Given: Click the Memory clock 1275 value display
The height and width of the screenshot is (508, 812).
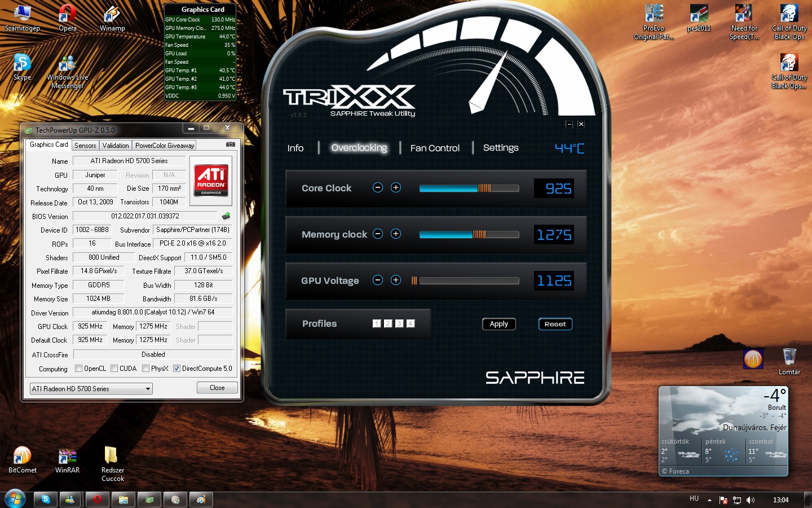Looking at the screenshot, I should (554, 234).
